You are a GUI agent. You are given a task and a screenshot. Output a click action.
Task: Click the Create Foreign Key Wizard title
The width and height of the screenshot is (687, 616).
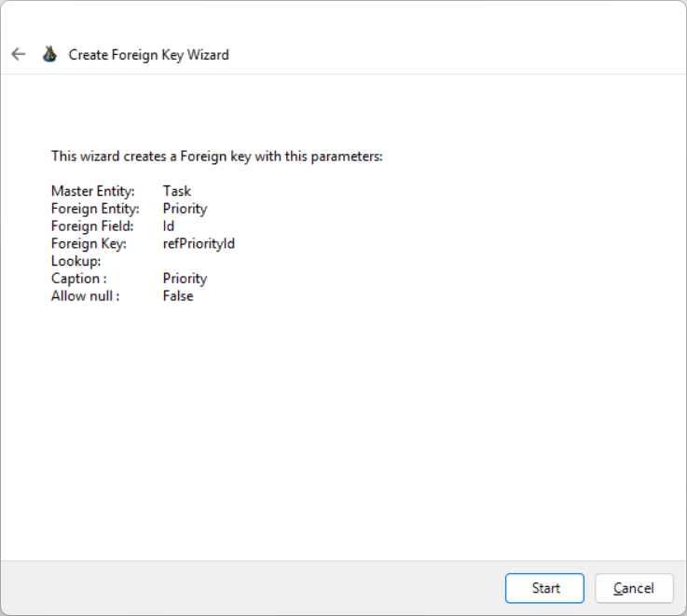pyautogui.click(x=148, y=55)
